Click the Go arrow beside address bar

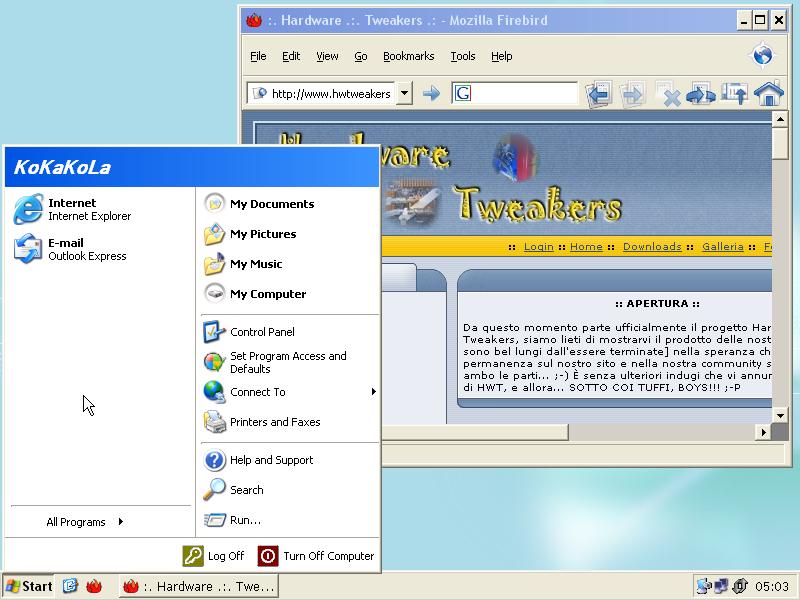[x=432, y=93]
